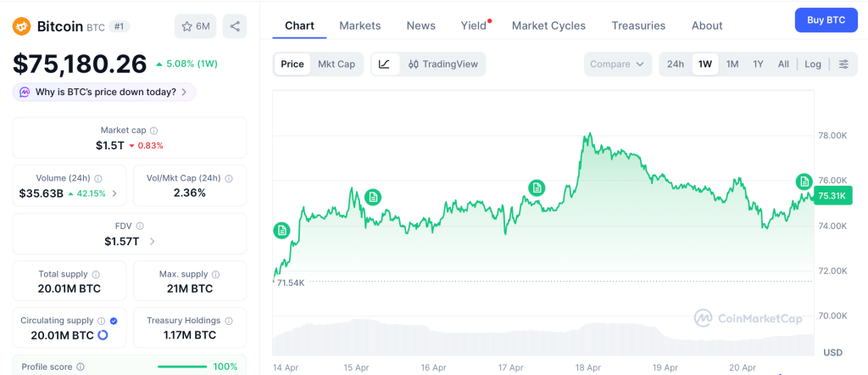
Task: Open chart settings sliders icon
Action: click(x=843, y=64)
